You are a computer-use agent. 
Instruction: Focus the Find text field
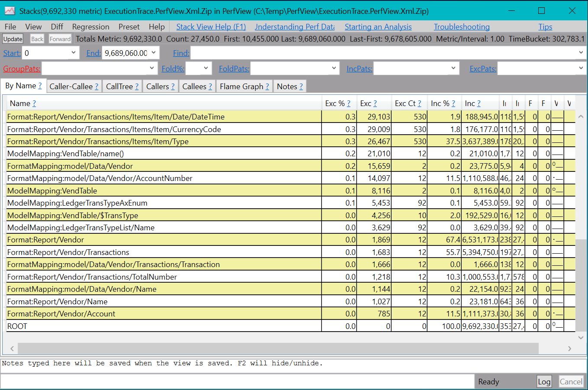[x=384, y=53]
